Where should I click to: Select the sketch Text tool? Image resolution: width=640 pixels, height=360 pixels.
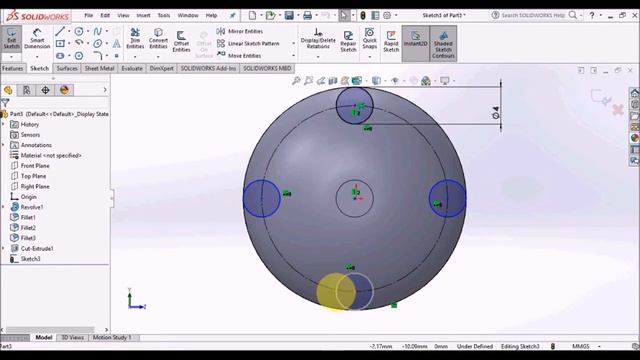(x=116, y=43)
